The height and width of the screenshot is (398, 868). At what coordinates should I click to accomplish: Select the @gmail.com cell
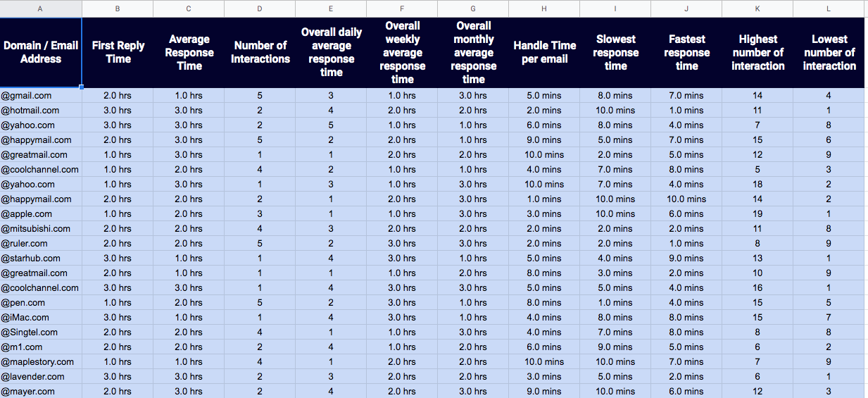(41, 95)
